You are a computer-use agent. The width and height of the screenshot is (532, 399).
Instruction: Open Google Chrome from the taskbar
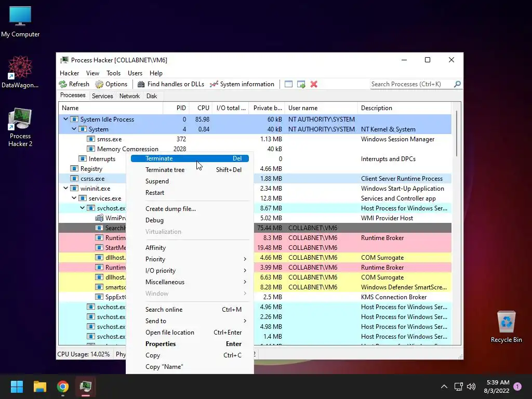pyautogui.click(x=63, y=387)
